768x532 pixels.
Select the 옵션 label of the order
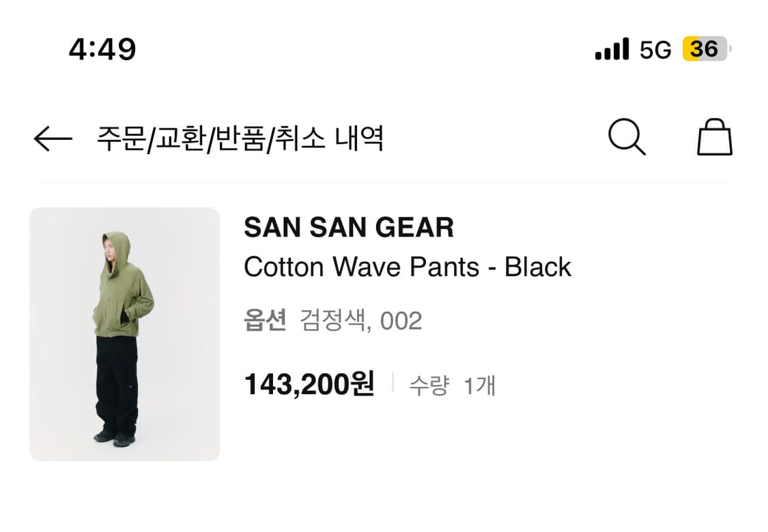266,321
